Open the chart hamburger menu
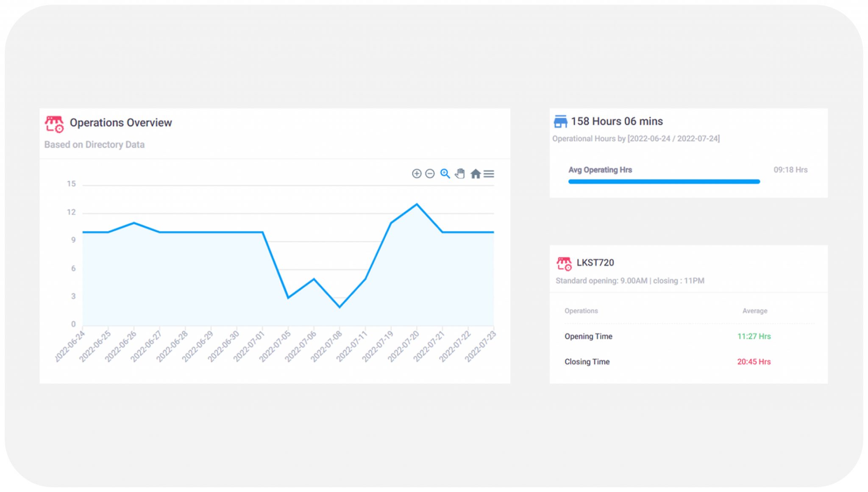 click(x=489, y=174)
